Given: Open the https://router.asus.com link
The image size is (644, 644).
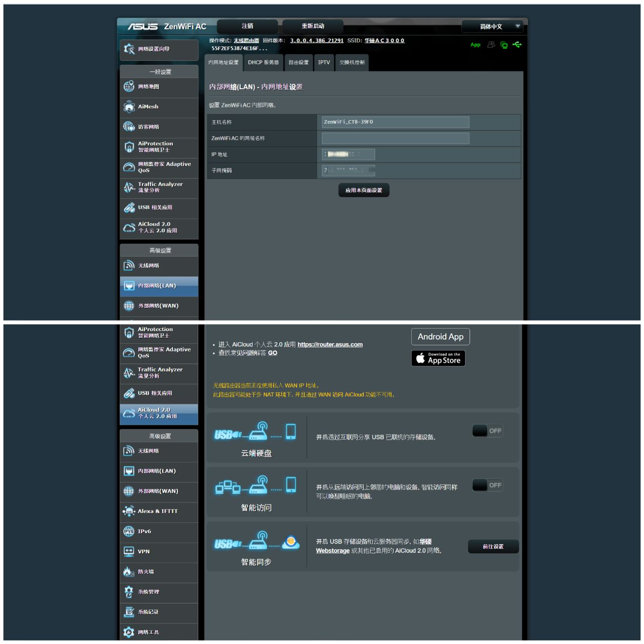Looking at the screenshot, I should point(330,345).
